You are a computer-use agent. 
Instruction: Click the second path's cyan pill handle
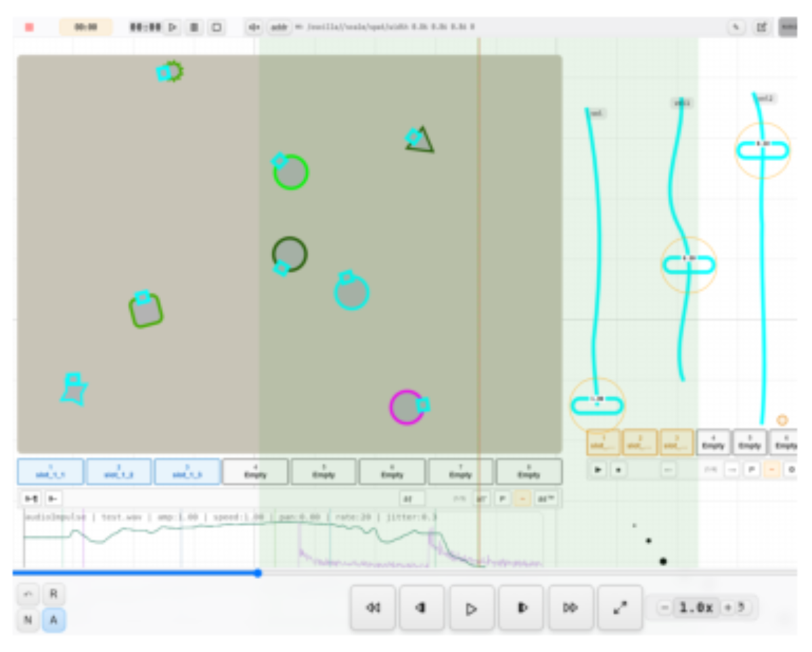click(689, 264)
